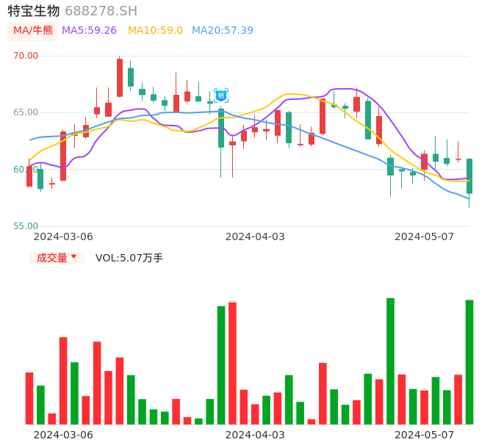The image size is (504, 445).
Task: Click the leftmost red volume bar
Action: point(29,398)
